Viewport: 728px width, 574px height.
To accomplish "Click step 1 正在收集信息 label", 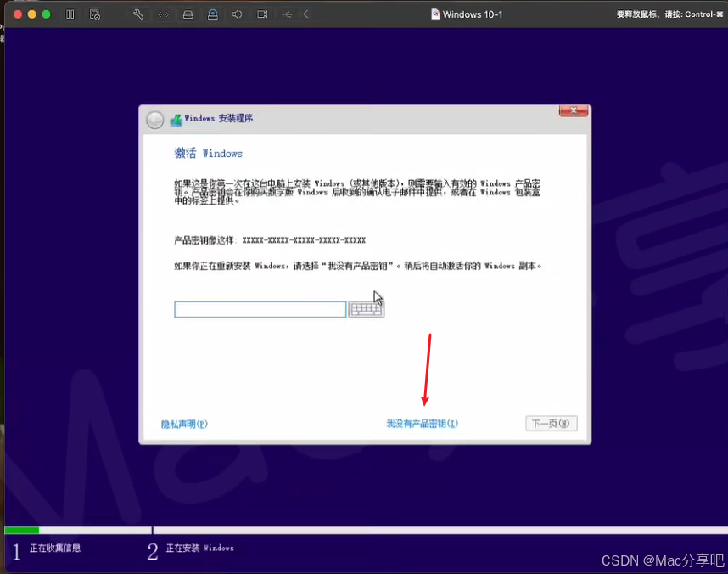I will click(x=55, y=548).
